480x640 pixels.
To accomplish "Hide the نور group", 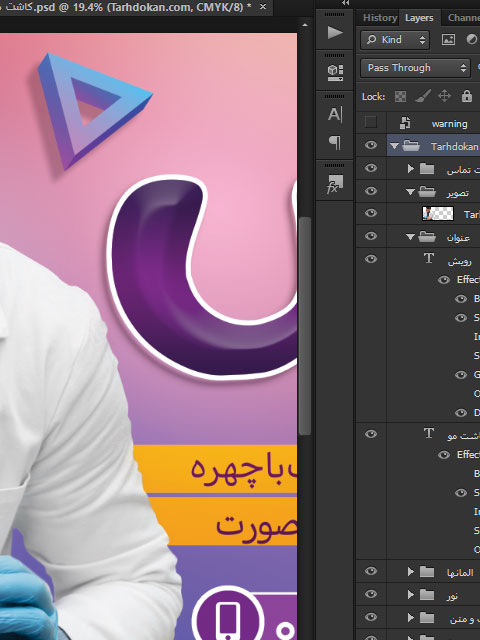I will 371,594.
